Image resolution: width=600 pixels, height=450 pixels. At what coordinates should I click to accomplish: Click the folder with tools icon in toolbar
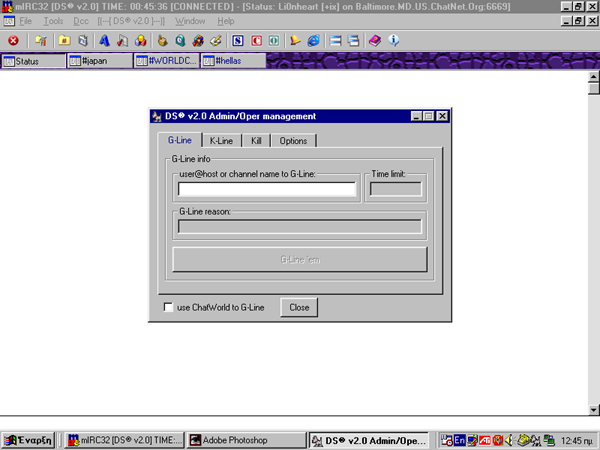[41, 41]
